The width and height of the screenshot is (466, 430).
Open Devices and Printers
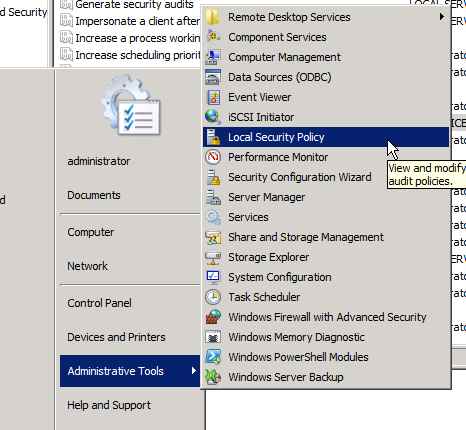point(116,337)
